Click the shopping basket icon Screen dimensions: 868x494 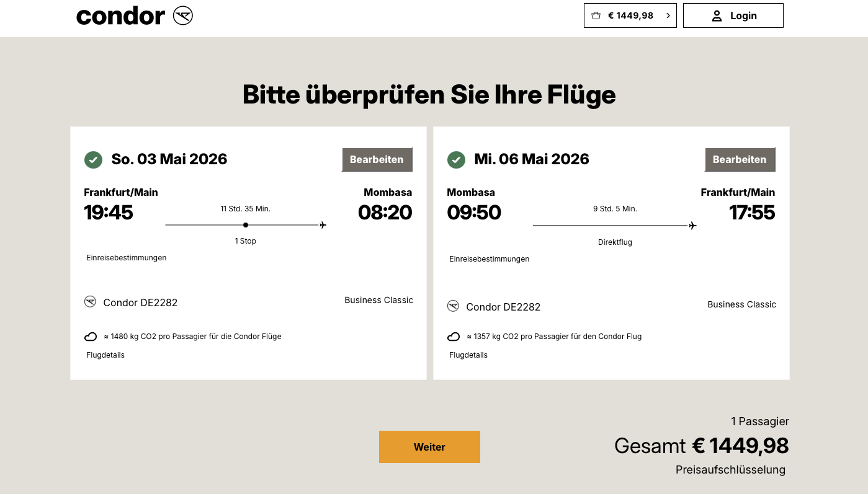596,15
